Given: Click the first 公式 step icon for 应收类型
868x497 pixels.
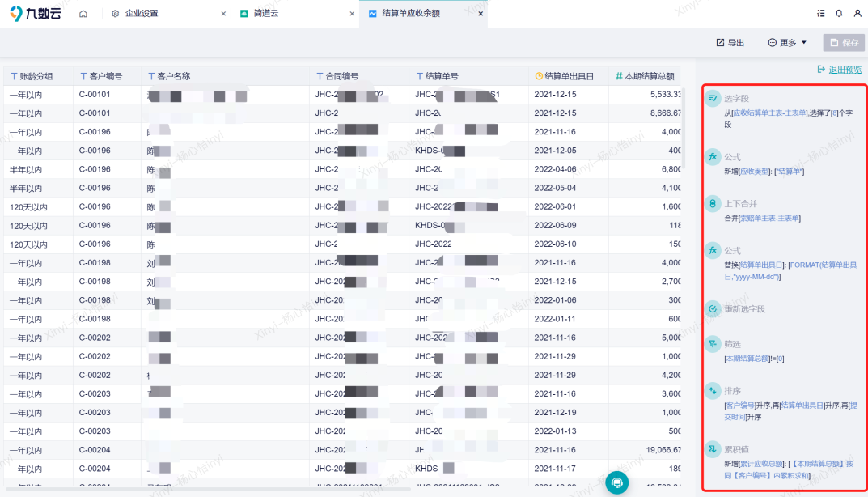Looking at the screenshot, I should pyautogui.click(x=713, y=157).
